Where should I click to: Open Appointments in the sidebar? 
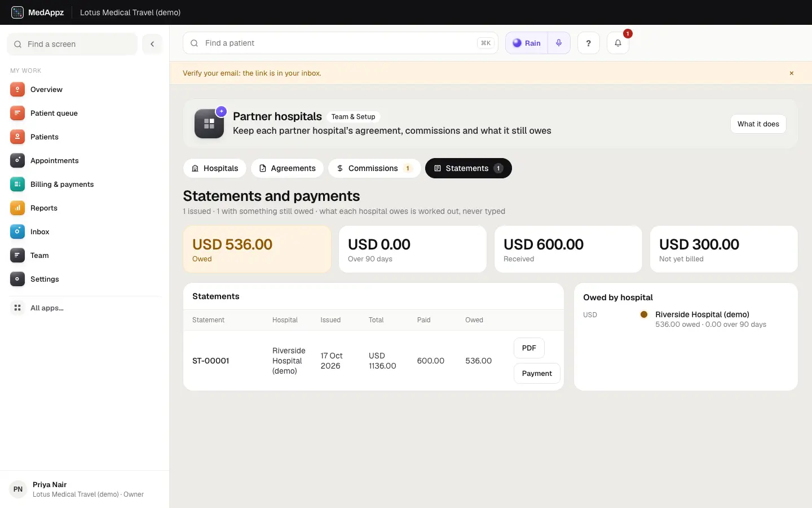click(x=85, y=161)
